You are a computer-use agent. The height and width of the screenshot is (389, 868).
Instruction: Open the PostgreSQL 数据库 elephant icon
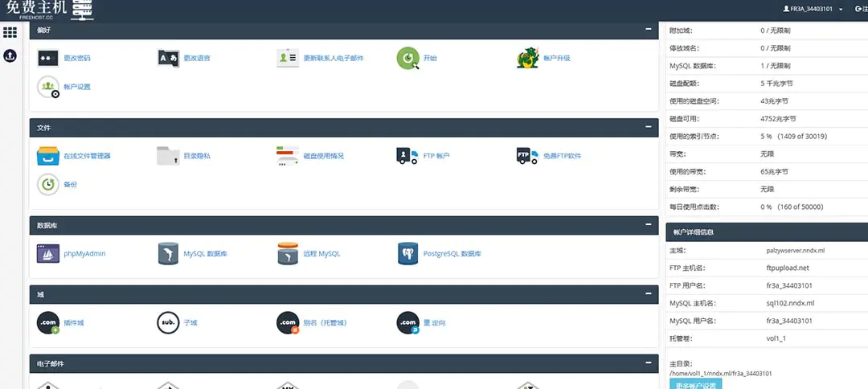pyautogui.click(x=407, y=254)
